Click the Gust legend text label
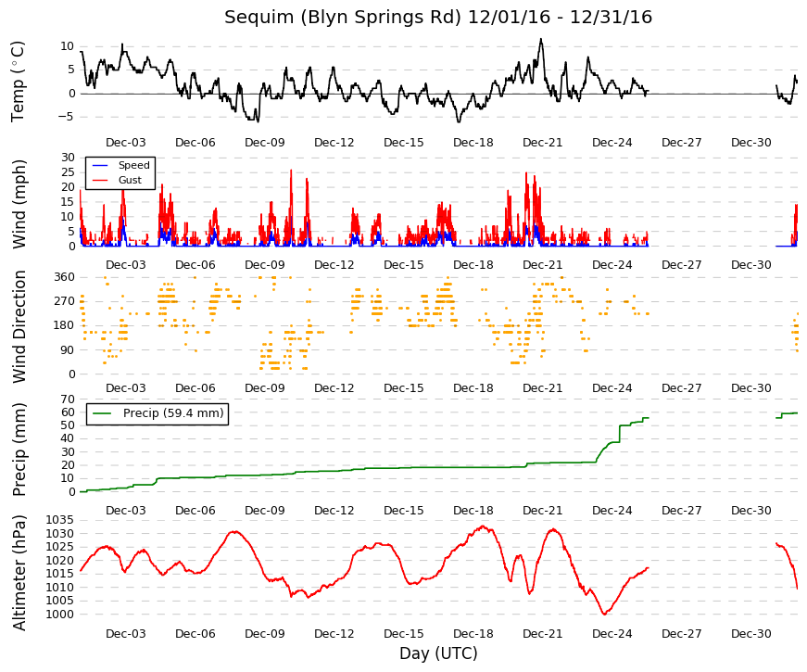The image size is (807, 672). (130, 180)
